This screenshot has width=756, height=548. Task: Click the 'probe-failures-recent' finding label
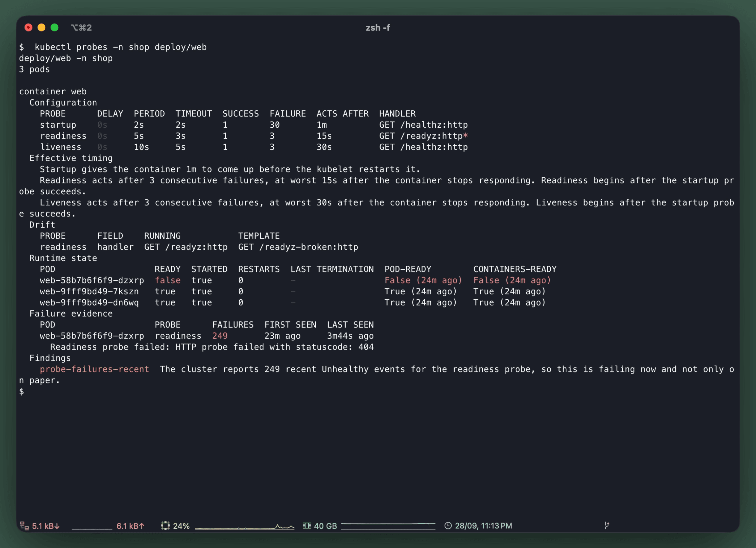tap(94, 369)
